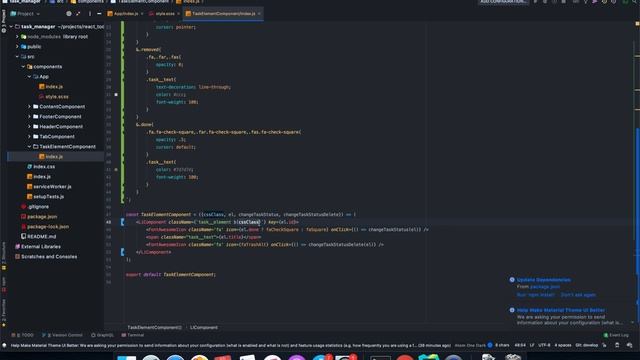Viewport: 640px width, 360px height.
Task: Click the color swatch in gutter at line 41
Action: pos(116,169)
